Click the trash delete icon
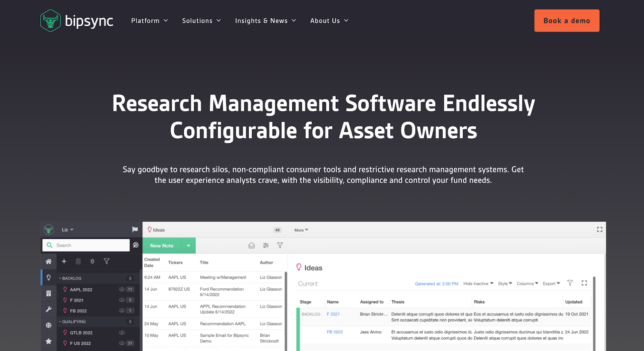Viewport: 644px width, 351px height. 78,261
